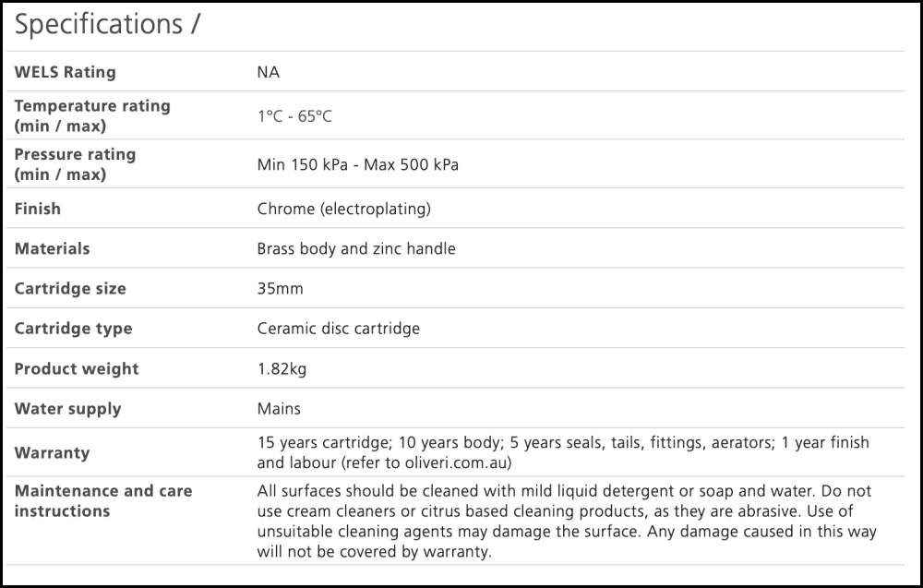The image size is (923, 588).
Task: Click the Specifications heading
Action: (106, 25)
